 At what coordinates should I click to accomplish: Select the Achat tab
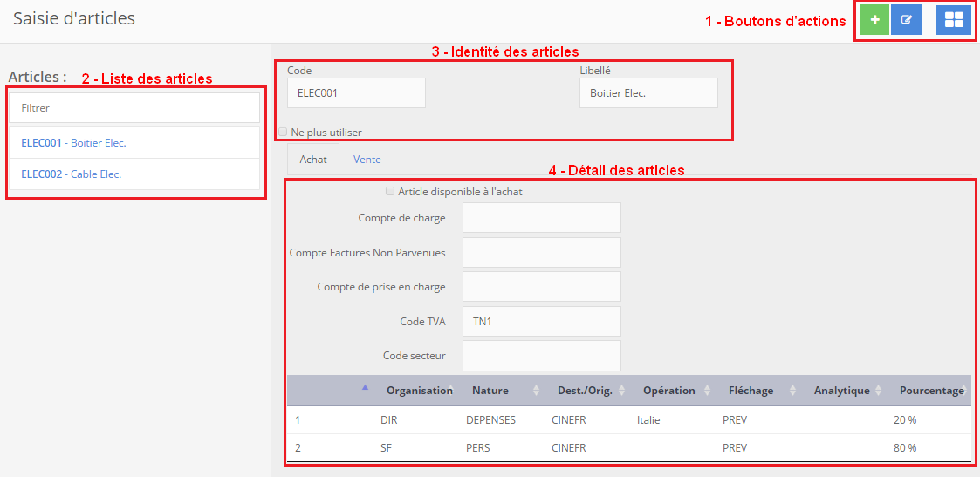pos(313,160)
